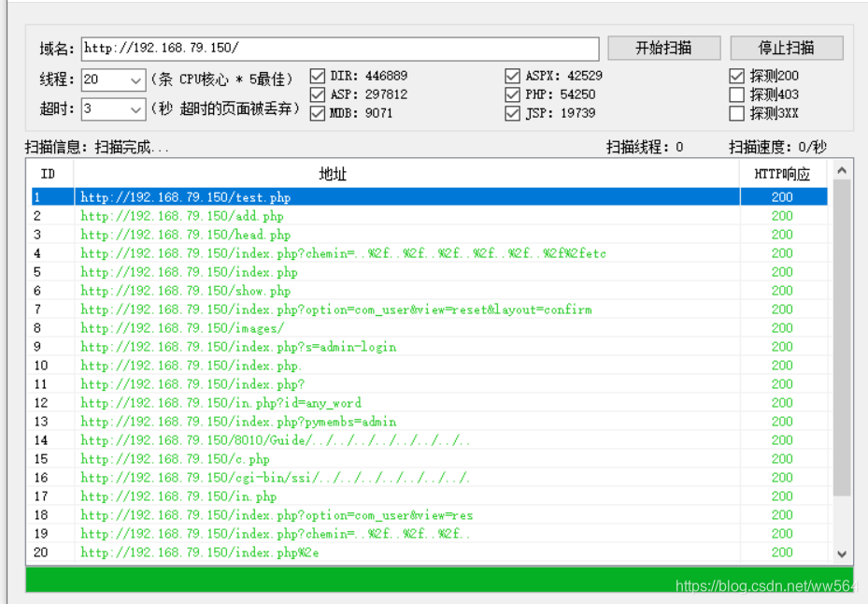The height and width of the screenshot is (604, 868).
Task: Enable the 探测403 checkbox
Action: tap(737, 94)
